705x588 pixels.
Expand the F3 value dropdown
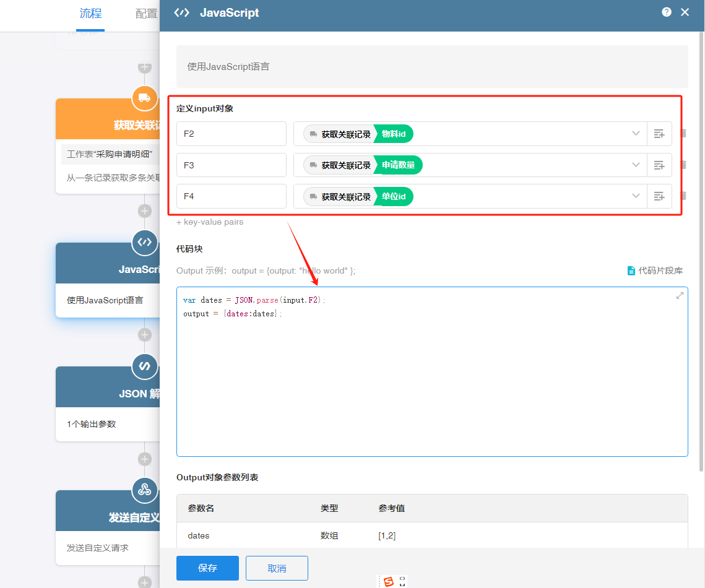pos(636,165)
